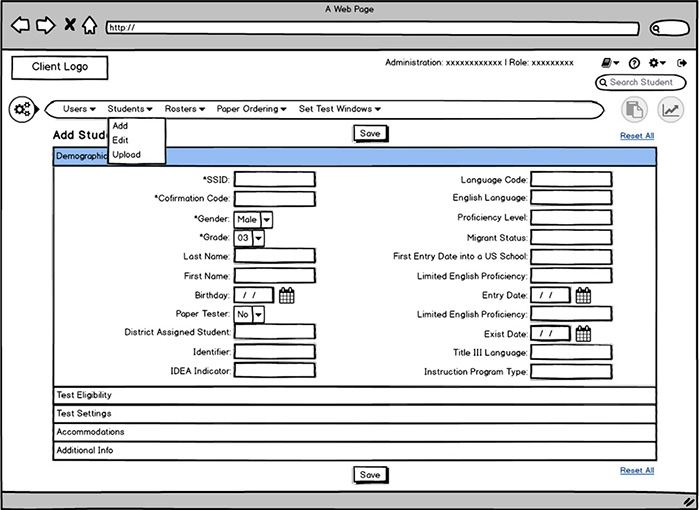Open the Paper Tester dropdown
The width and height of the screenshot is (700, 510).
coord(249,314)
